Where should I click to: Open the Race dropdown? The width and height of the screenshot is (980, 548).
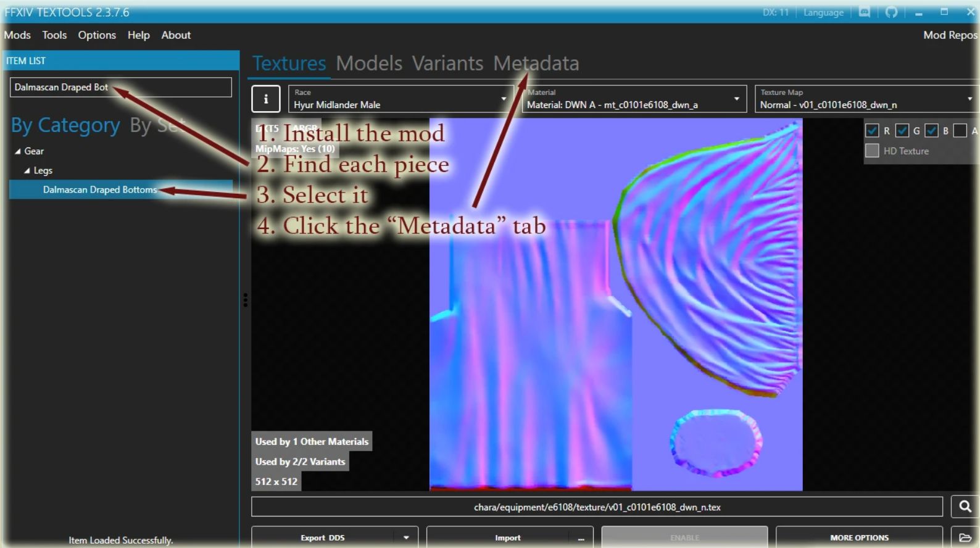click(401, 99)
